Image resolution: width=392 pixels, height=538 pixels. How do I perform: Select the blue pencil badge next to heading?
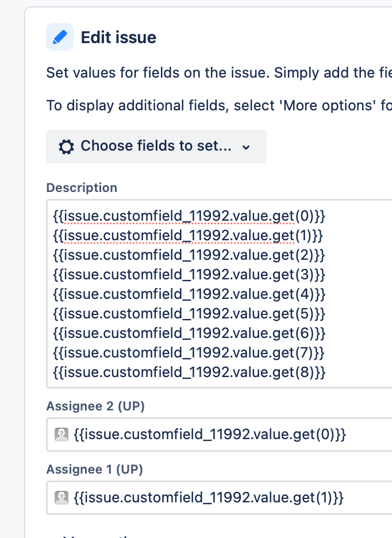[60, 37]
